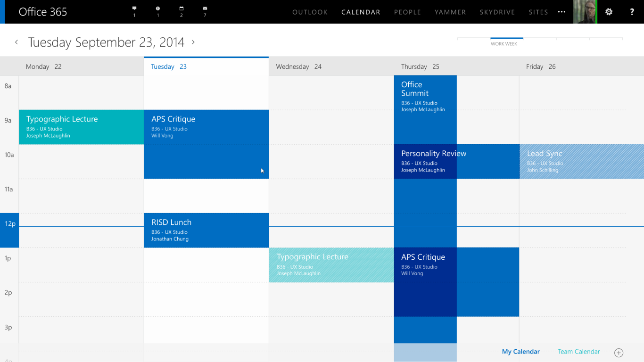This screenshot has height=362, width=644.
Task: Select Calendar in the top navigation
Action: (x=361, y=12)
